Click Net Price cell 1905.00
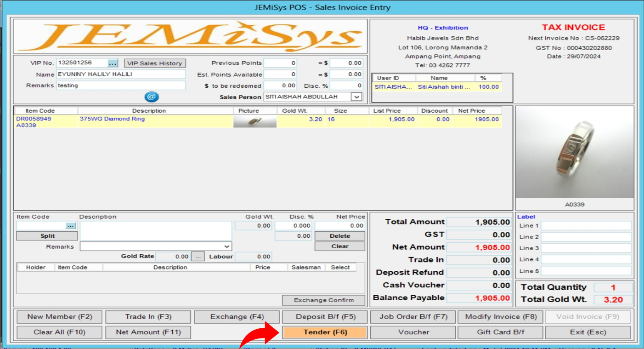 (x=477, y=121)
